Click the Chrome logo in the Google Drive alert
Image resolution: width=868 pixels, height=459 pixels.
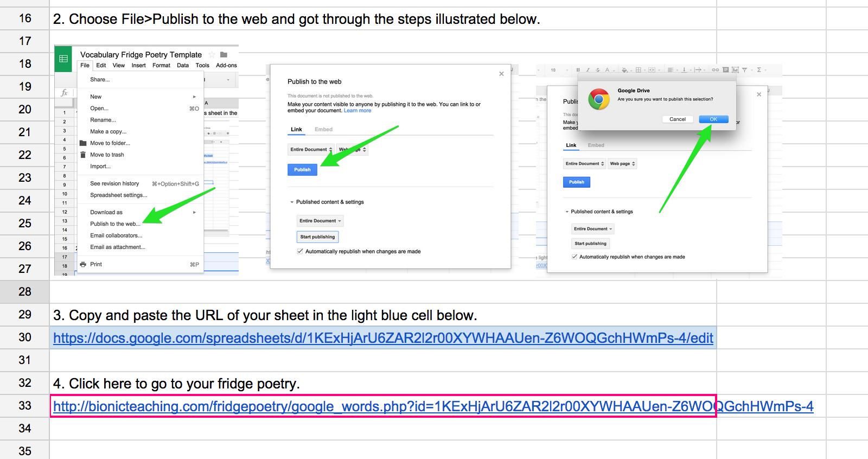pyautogui.click(x=599, y=99)
